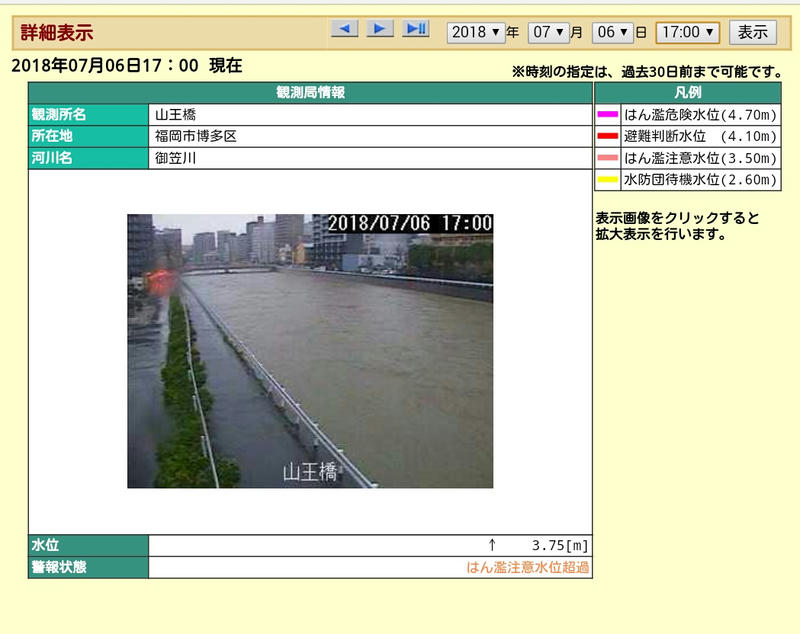The height and width of the screenshot is (634, 800).
Task: Select the red 避難判断水位 legend swatch
Action: tap(608, 136)
